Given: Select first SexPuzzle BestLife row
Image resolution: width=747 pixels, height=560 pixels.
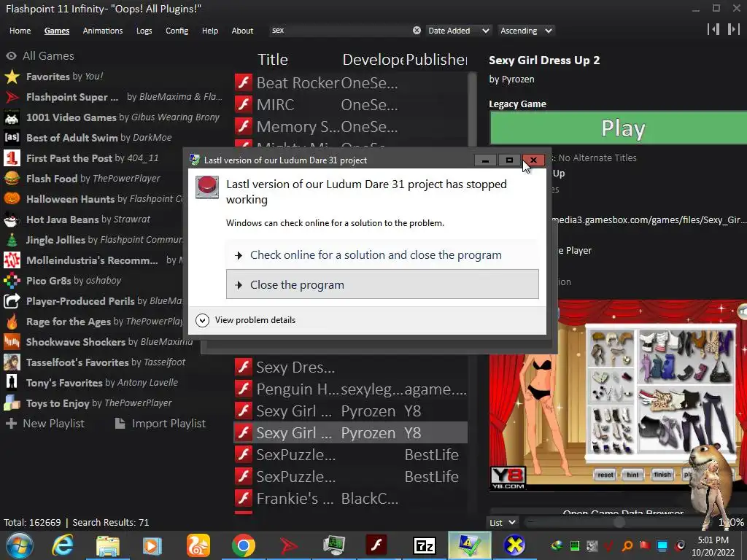Looking at the screenshot, I should point(351,455).
